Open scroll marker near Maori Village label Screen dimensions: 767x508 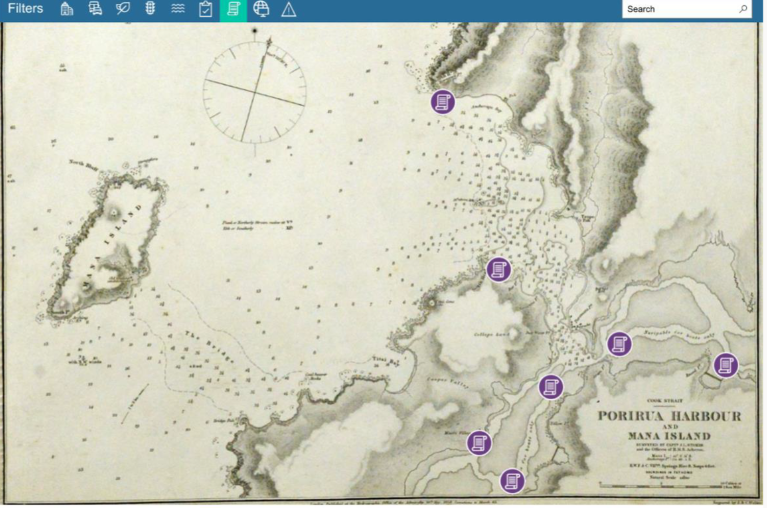click(479, 443)
